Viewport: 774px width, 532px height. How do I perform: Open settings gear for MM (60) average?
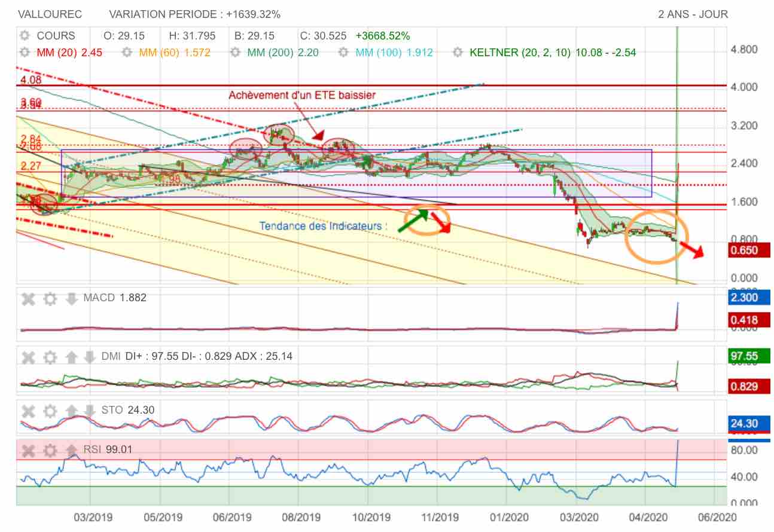pos(127,53)
